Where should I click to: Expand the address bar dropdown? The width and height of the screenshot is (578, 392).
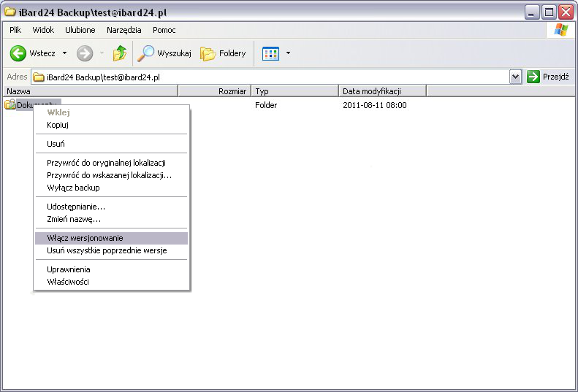coord(516,77)
